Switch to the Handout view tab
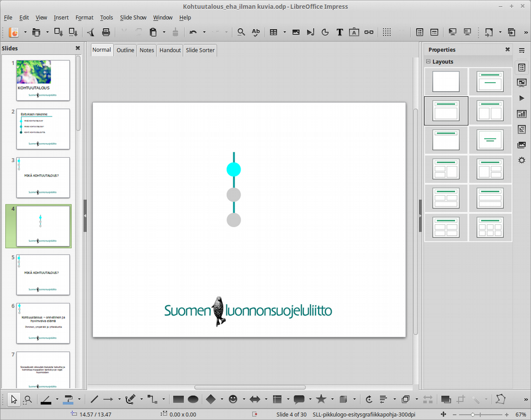The width and height of the screenshot is (531, 420). 170,50
